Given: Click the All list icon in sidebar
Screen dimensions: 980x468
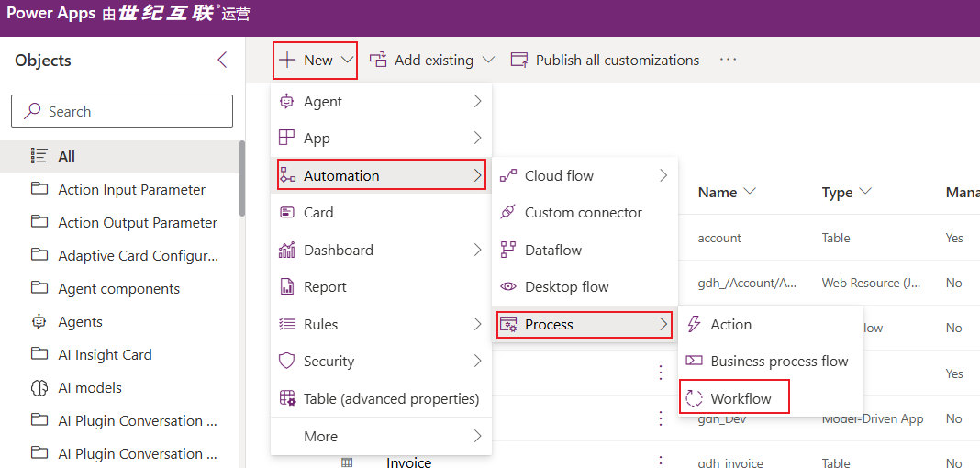Looking at the screenshot, I should pos(39,156).
